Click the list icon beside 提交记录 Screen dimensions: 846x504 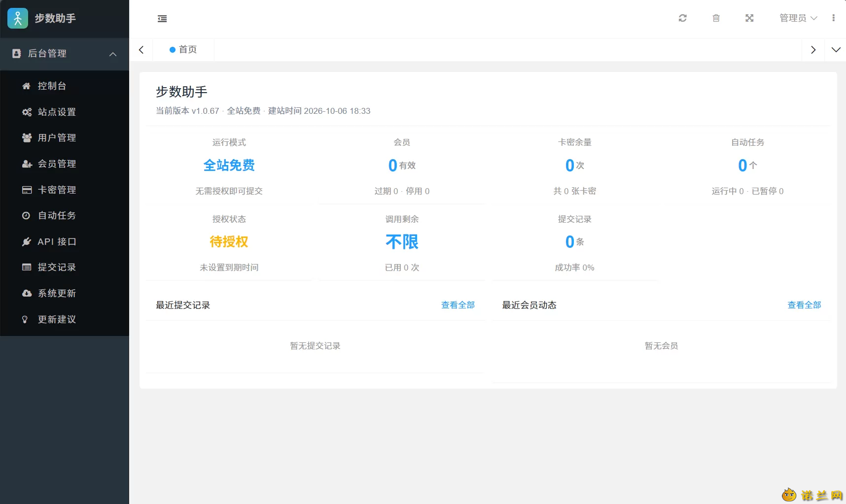point(27,267)
